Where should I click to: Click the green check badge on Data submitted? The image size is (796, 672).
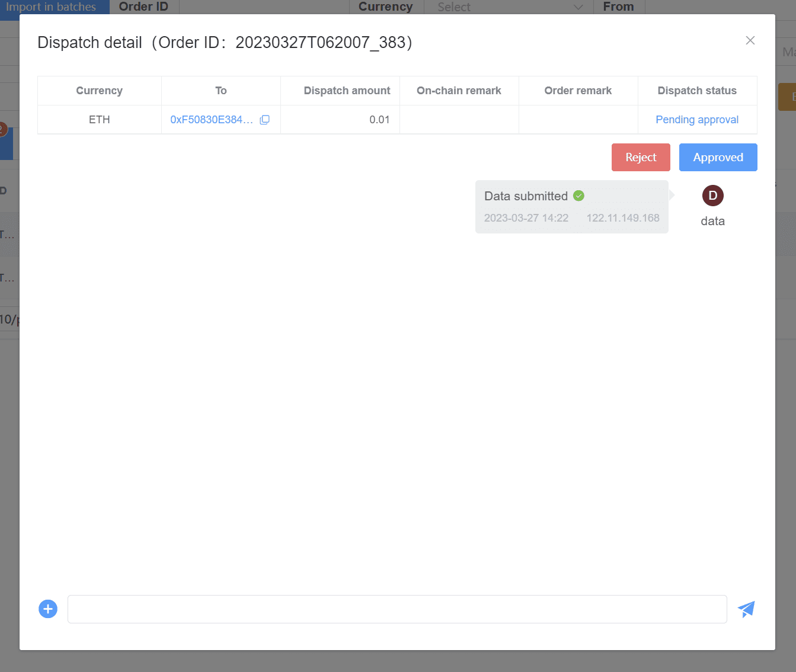click(x=578, y=196)
